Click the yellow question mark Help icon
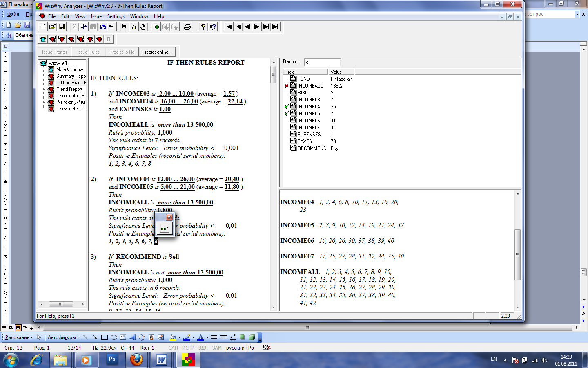Image resolution: width=588 pixels, height=368 pixels. [203, 27]
